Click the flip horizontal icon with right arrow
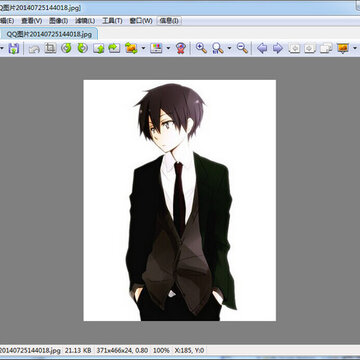This screenshot has height=360, width=360. pos(114,49)
